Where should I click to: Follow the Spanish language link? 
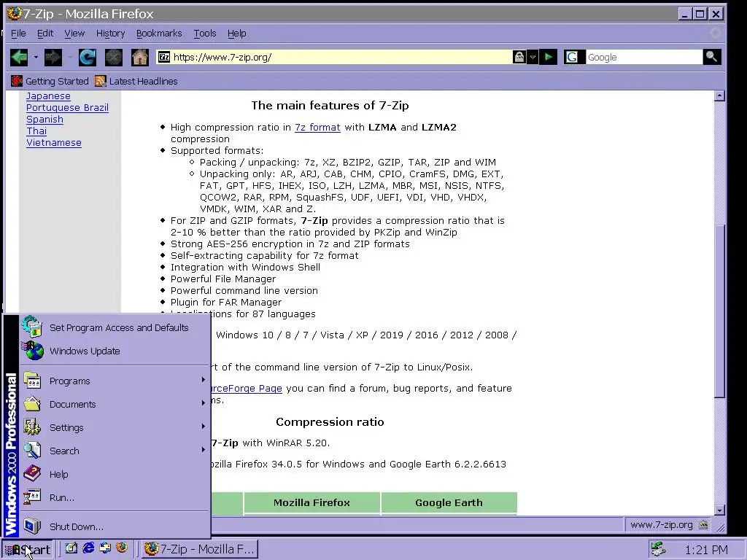[44, 120]
